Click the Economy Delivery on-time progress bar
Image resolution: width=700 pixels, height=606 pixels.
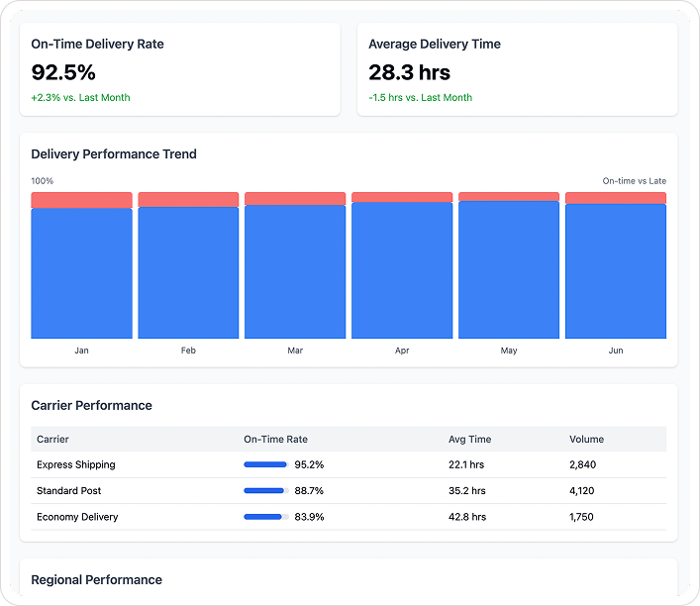click(x=266, y=517)
